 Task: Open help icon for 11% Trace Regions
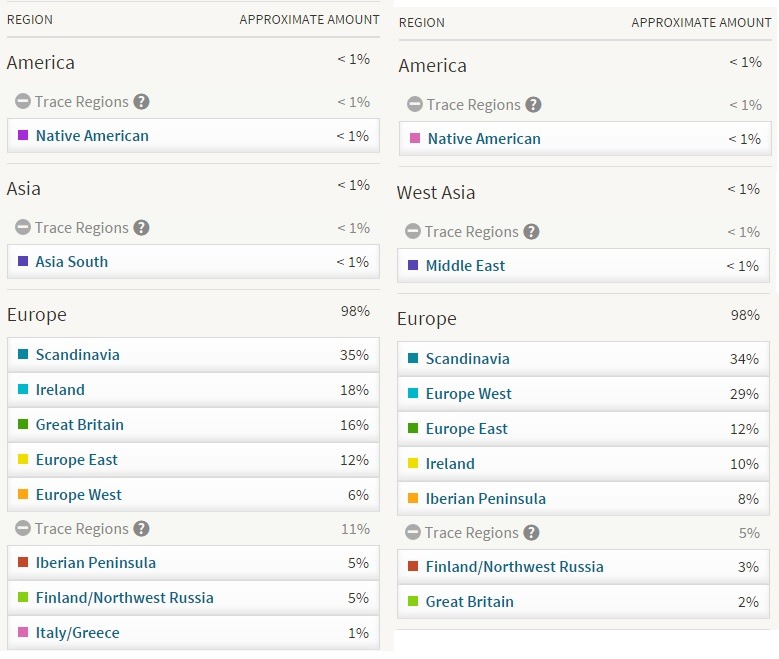pyautogui.click(x=142, y=529)
